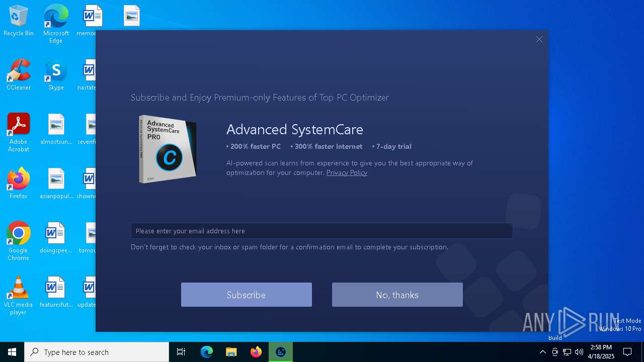This screenshot has width=644, height=362.
Task: Open the Action Center notifications icon
Action: tap(627, 352)
